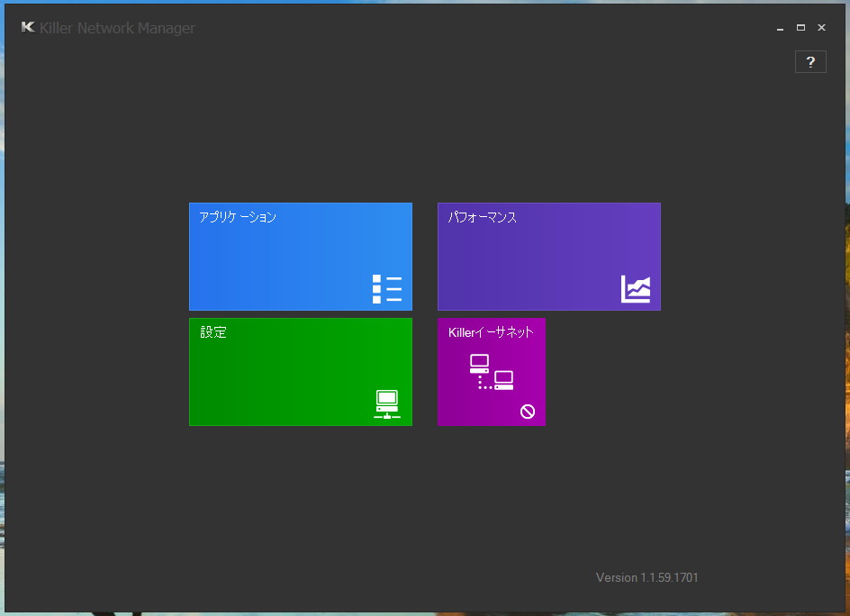Open the パフォーマンス tile
Image resolution: width=850 pixels, height=616 pixels.
(548, 257)
